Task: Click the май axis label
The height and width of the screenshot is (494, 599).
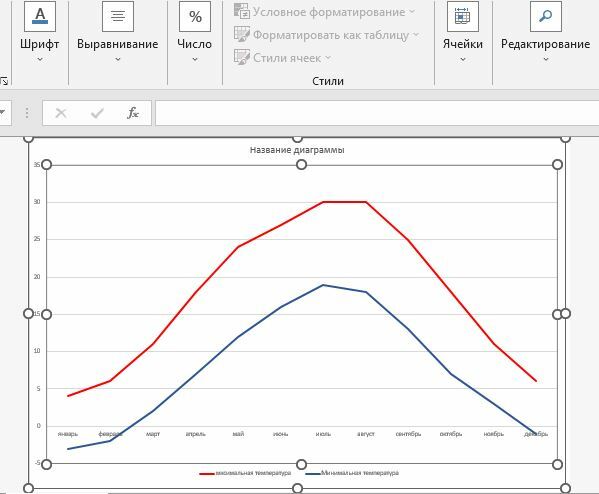Action: (238, 434)
